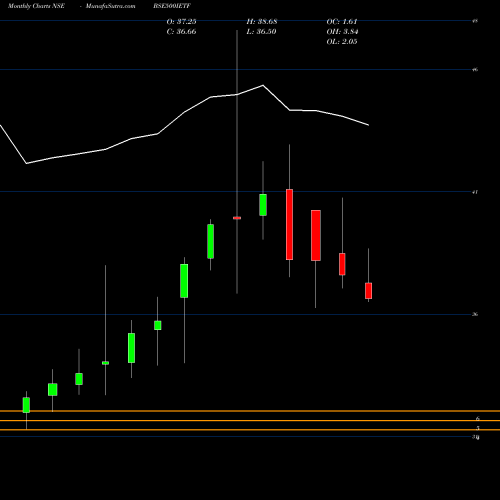The width and height of the screenshot is (500, 500).
Task: Click the 'OC: 1.61' value
Action: (342, 22)
